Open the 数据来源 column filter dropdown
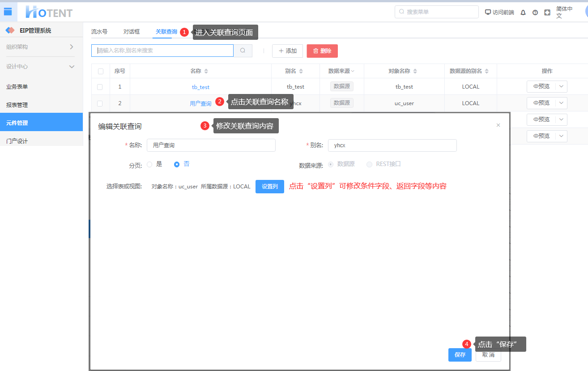The image size is (588, 371). tap(353, 71)
